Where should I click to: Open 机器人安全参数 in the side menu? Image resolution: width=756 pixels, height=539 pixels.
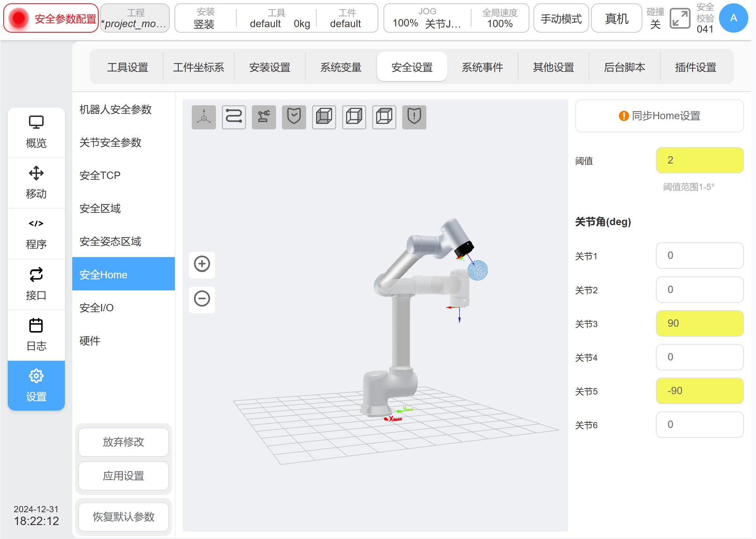124,109
